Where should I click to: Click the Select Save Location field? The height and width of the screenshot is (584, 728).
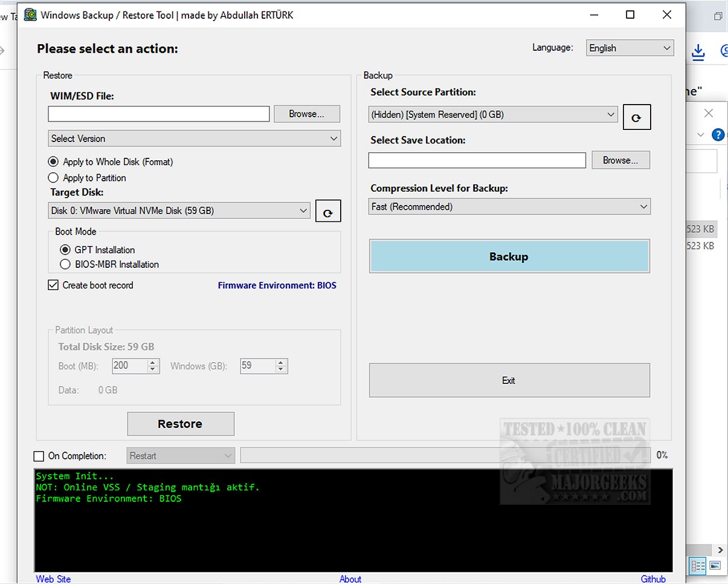[477, 160]
